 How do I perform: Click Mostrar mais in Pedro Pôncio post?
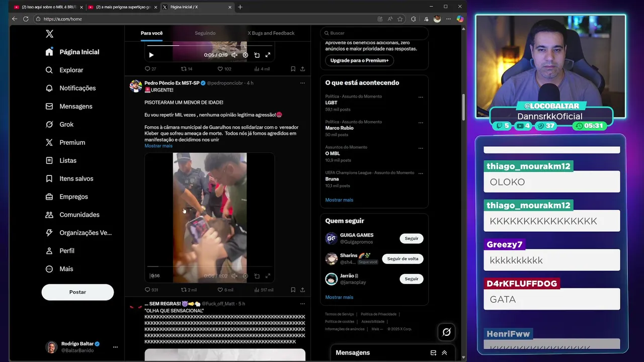click(158, 146)
